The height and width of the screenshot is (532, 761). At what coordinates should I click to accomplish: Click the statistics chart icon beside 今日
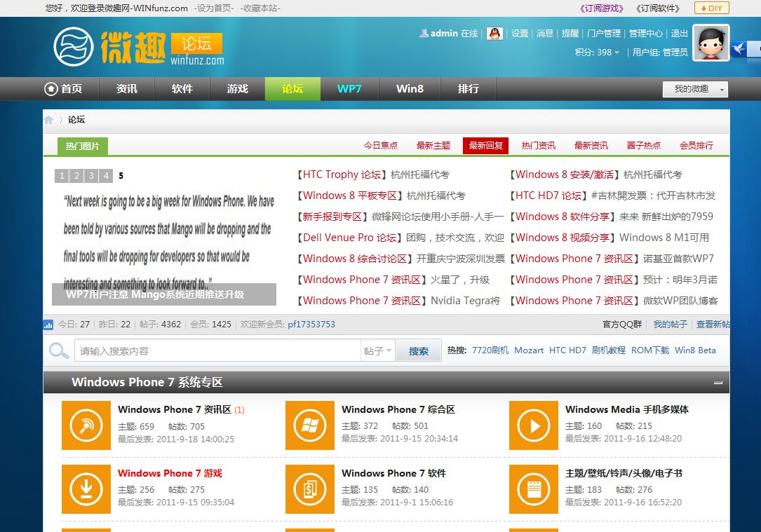click(48, 325)
